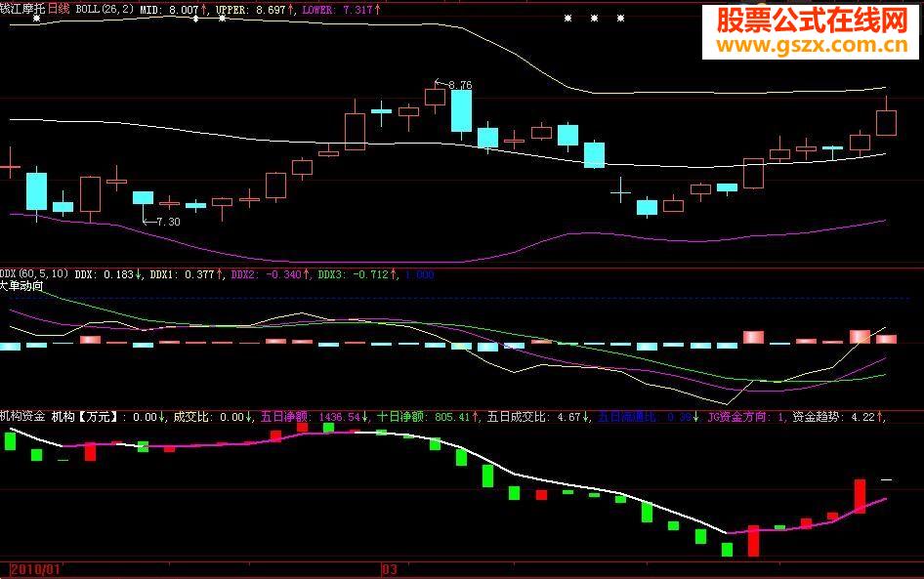The height and width of the screenshot is (579, 924).
Task: Click the DDX1: 0.377 value
Action: tap(187, 274)
